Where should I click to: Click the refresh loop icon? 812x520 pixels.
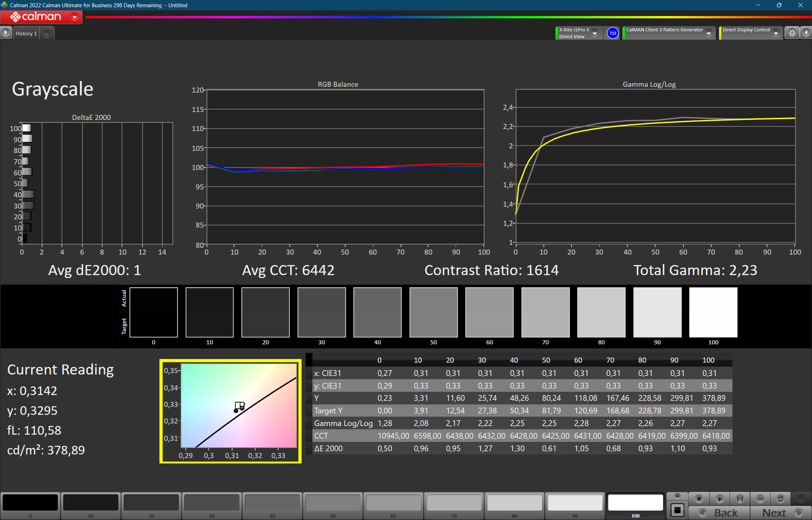(x=780, y=499)
